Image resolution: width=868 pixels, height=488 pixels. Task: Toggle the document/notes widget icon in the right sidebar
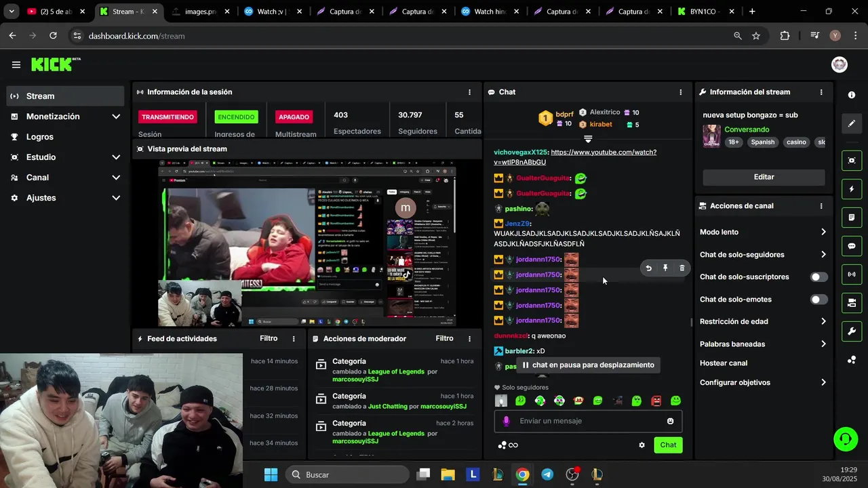[852, 218]
